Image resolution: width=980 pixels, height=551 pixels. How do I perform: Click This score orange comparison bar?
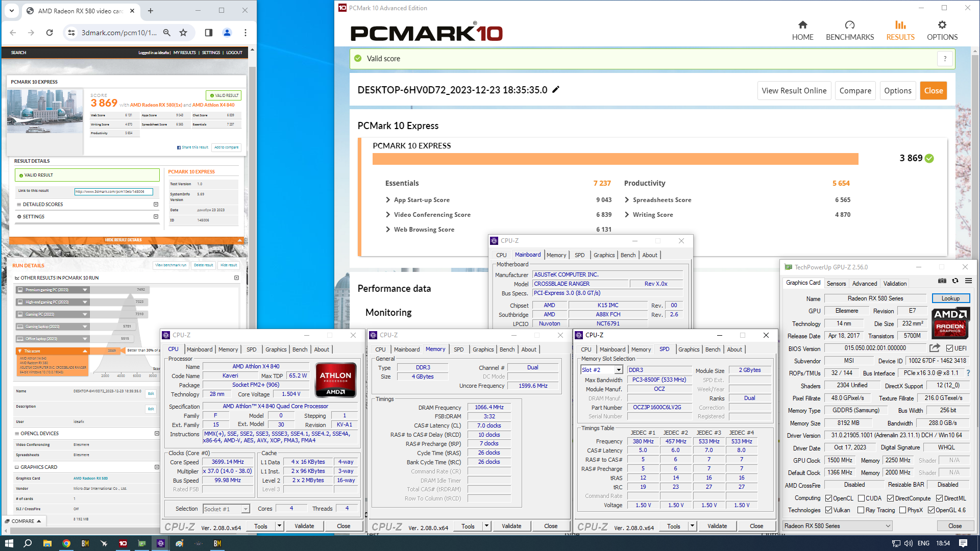pos(53,351)
